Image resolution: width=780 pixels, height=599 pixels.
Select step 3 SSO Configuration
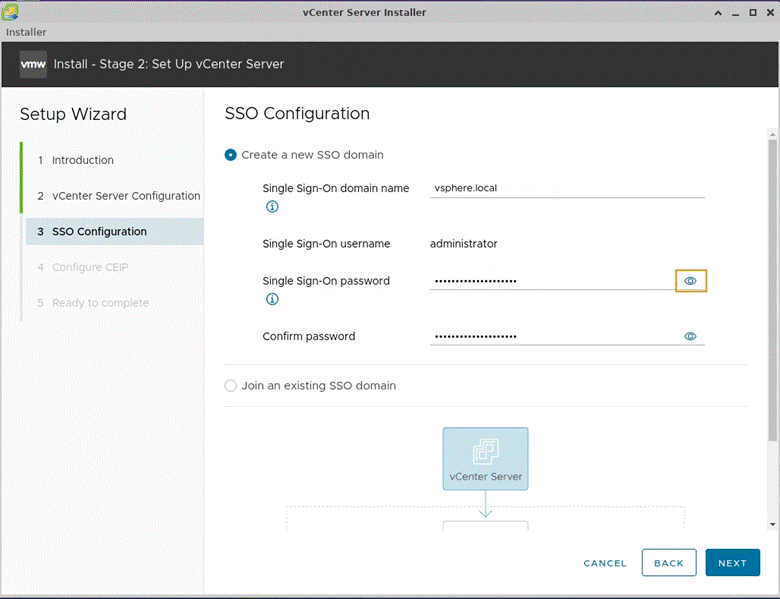tap(114, 231)
